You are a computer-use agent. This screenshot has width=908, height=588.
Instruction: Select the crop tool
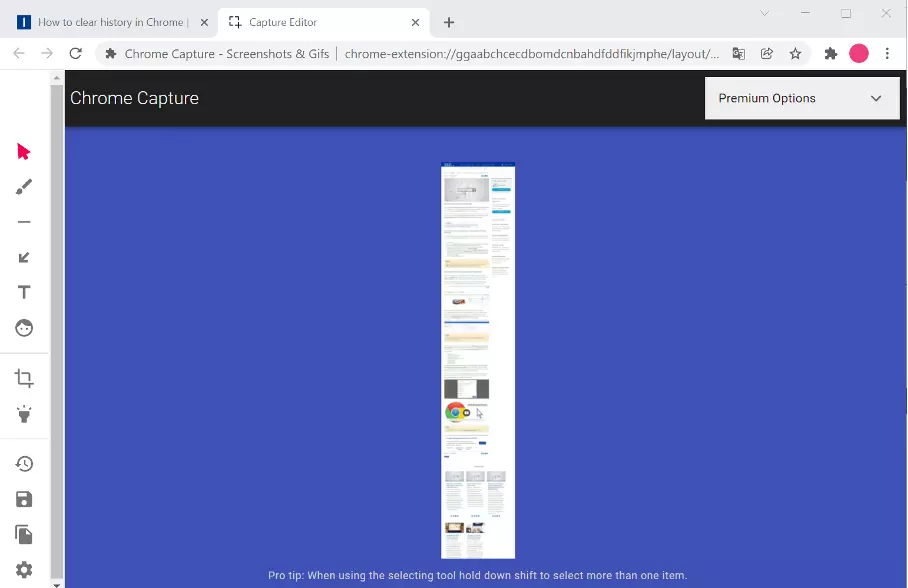(24, 378)
